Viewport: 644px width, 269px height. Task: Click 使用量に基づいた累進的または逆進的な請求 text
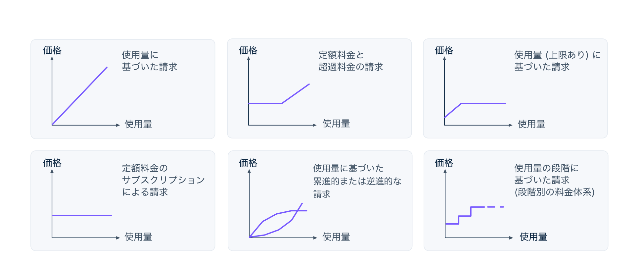[357, 181]
